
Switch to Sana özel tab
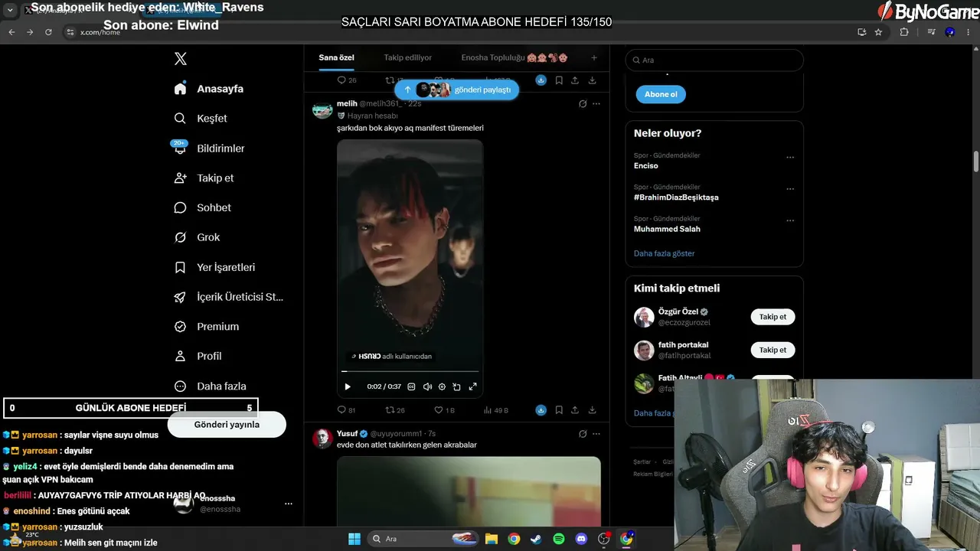pyautogui.click(x=336, y=57)
